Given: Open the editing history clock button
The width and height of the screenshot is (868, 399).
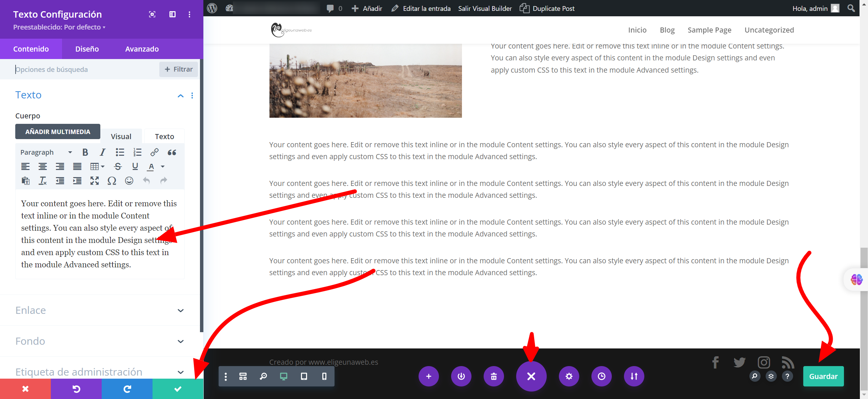Looking at the screenshot, I should (x=601, y=376).
